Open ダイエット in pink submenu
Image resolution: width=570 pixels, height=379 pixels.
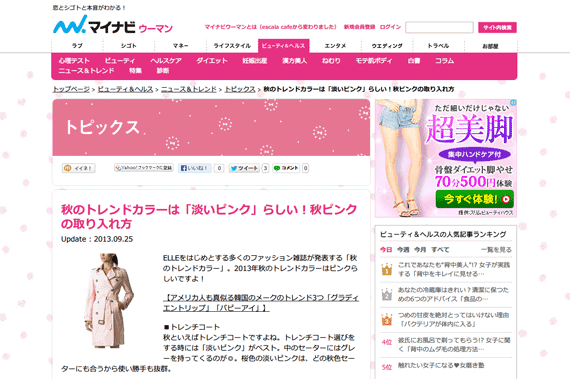tap(212, 61)
